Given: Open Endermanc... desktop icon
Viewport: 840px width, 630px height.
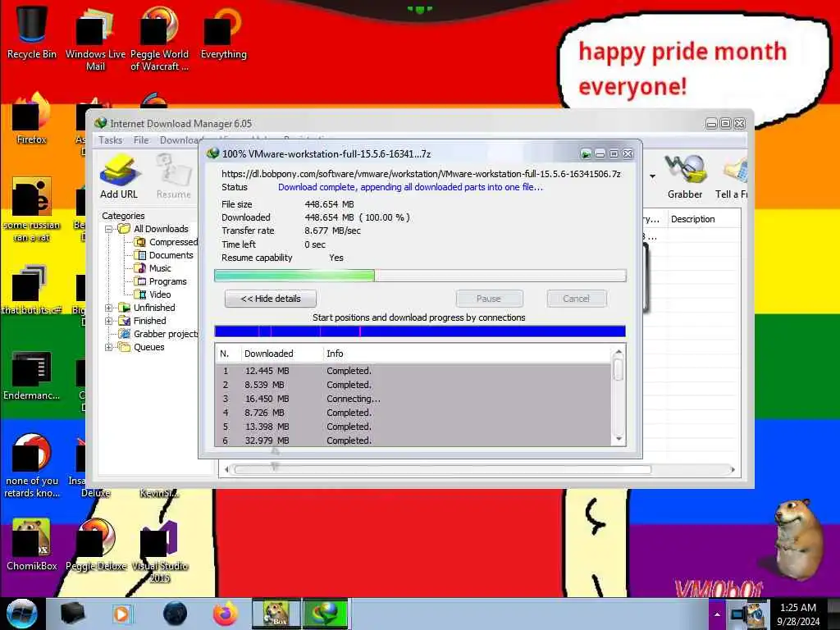Looking at the screenshot, I should click(x=32, y=375).
